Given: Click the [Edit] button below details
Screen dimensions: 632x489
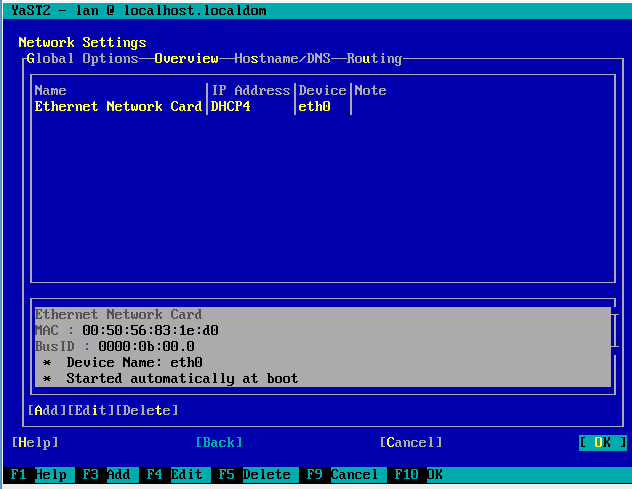Looking at the screenshot, I should click(91, 410).
